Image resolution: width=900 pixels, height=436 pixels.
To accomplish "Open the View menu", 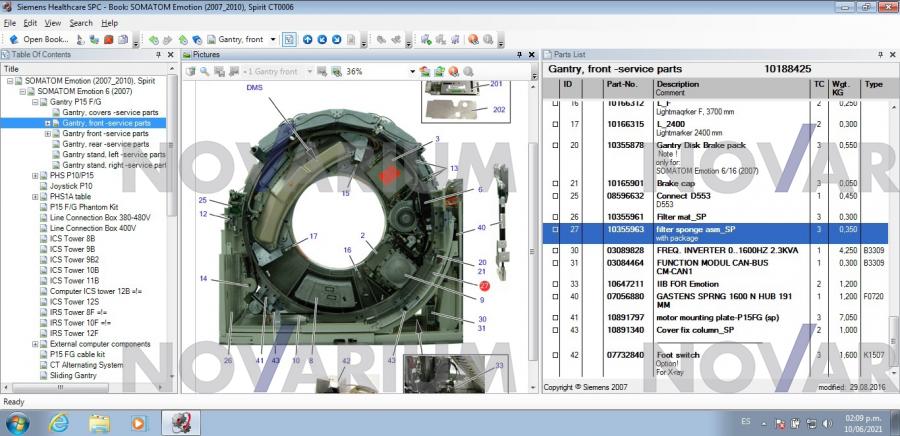I will 53,22.
